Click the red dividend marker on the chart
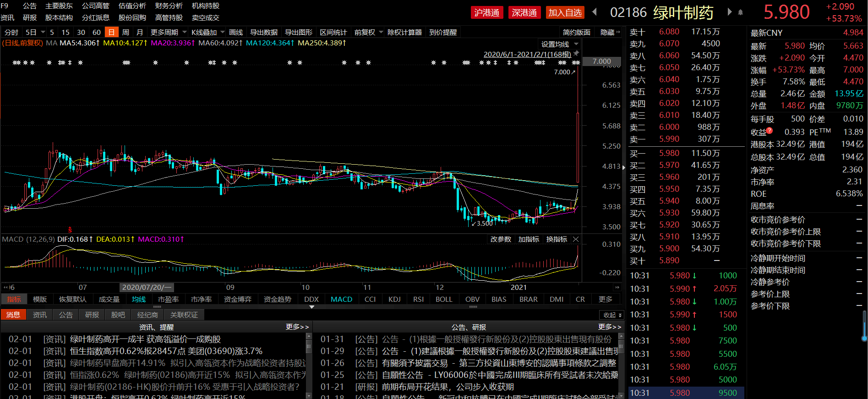The height and width of the screenshot is (399, 868). 70,229
